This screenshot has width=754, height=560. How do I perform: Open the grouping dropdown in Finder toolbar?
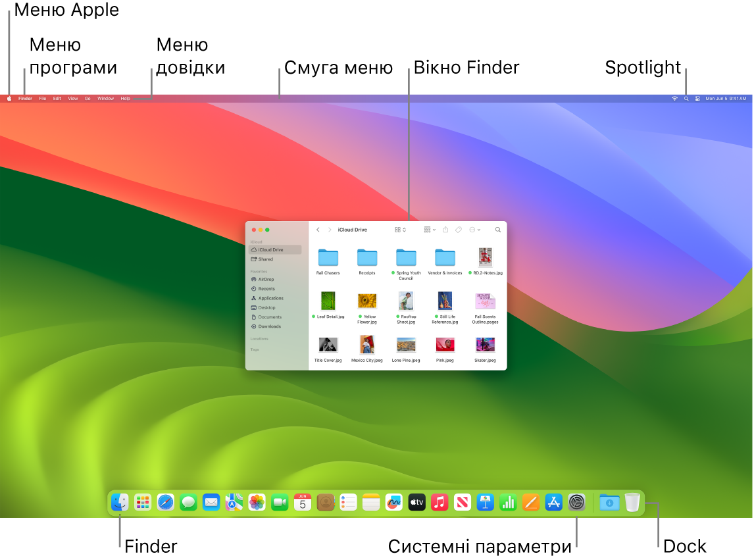coord(429,230)
